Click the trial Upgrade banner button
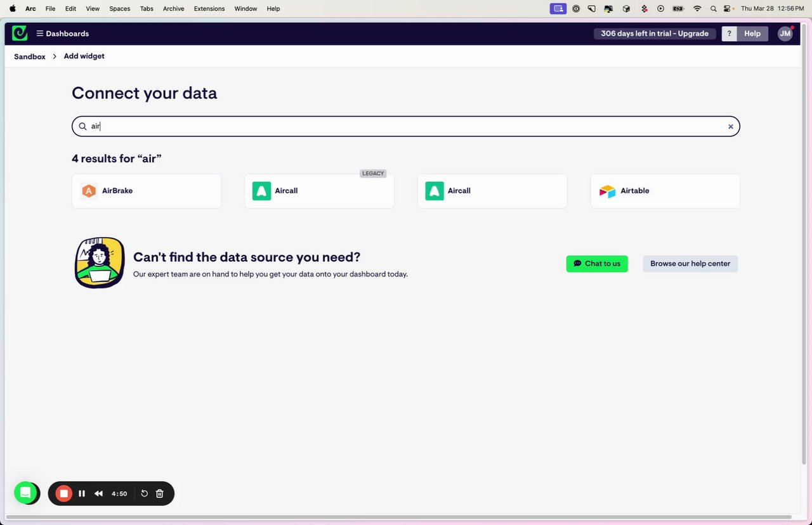812x525 pixels. pos(655,34)
